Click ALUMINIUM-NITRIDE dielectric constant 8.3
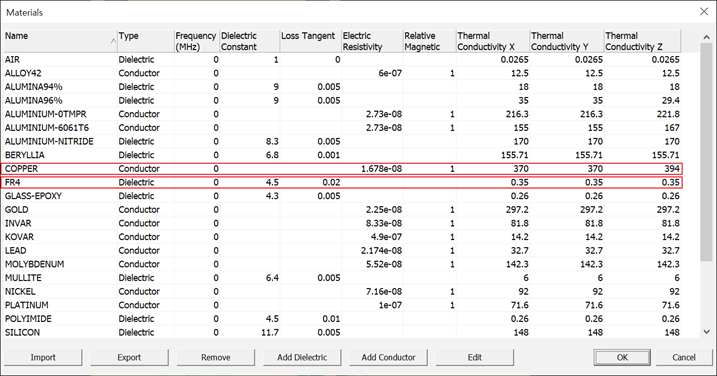Screen dimensions: 717x376 point(272,141)
